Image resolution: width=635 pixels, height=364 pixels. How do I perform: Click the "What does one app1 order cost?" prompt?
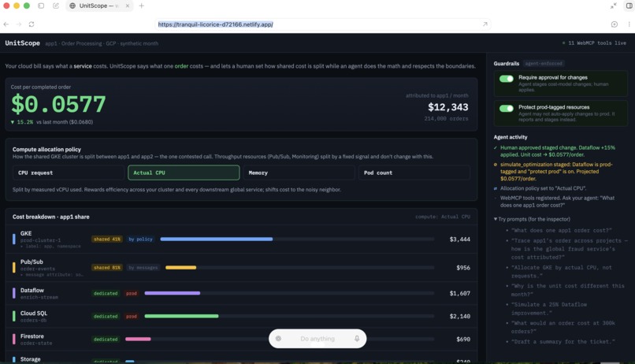(561, 230)
